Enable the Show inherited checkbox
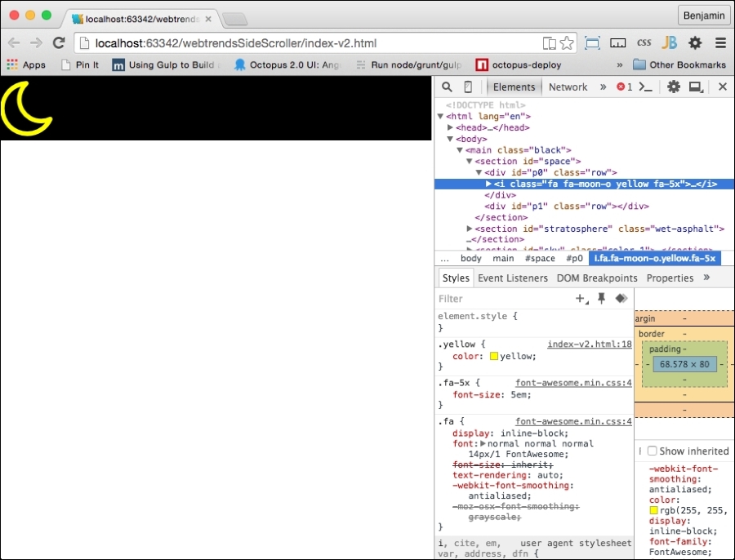 (653, 451)
